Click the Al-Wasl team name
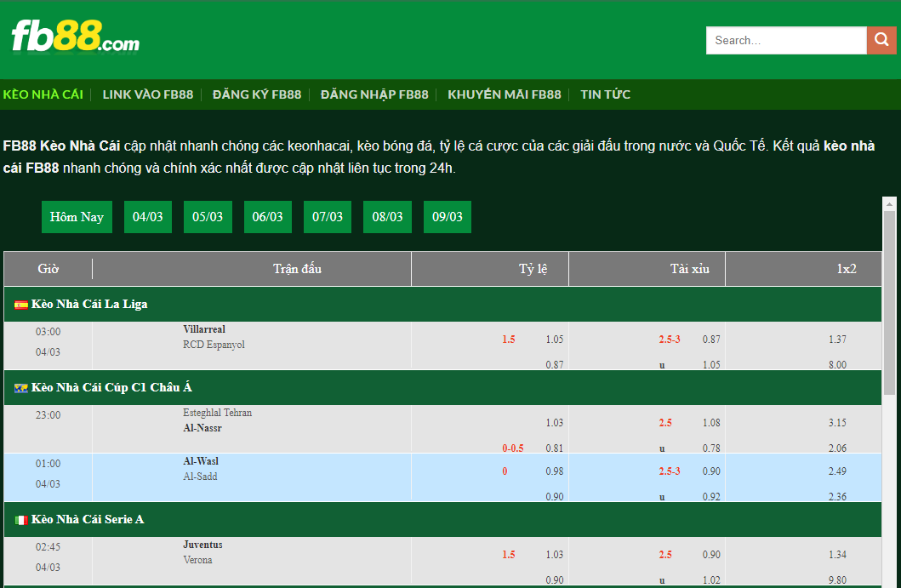Viewport: 901px width, 588px height. (x=201, y=461)
